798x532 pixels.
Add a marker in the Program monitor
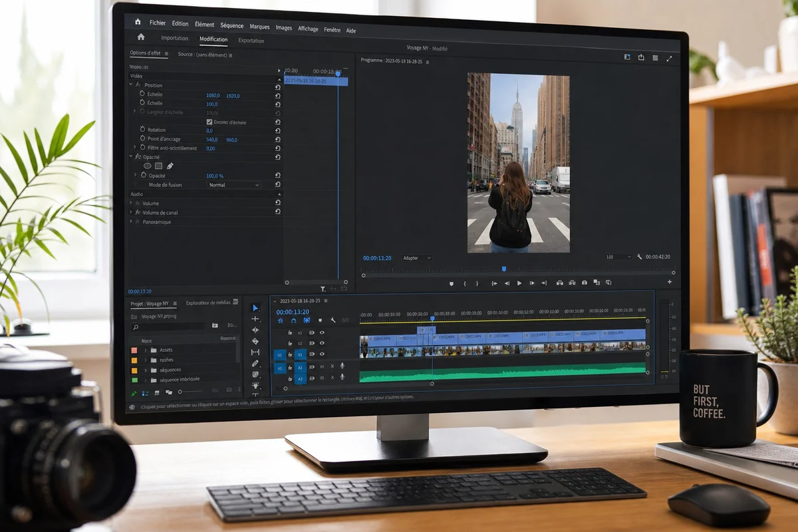click(452, 283)
